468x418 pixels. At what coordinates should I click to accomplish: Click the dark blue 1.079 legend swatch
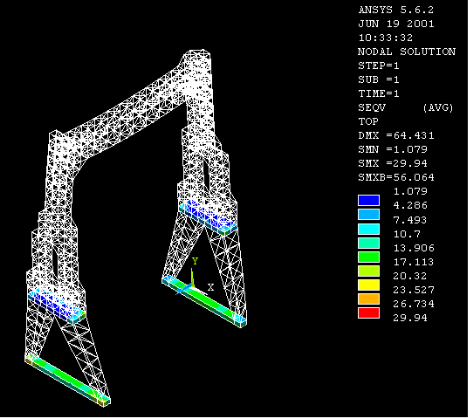(x=369, y=200)
